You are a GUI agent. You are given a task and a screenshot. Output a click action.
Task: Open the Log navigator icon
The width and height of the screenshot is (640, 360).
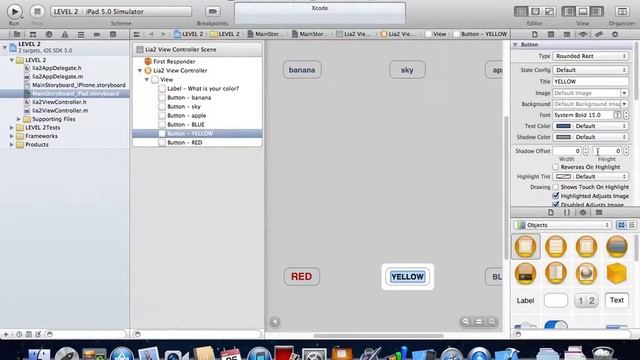tap(113, 34)
